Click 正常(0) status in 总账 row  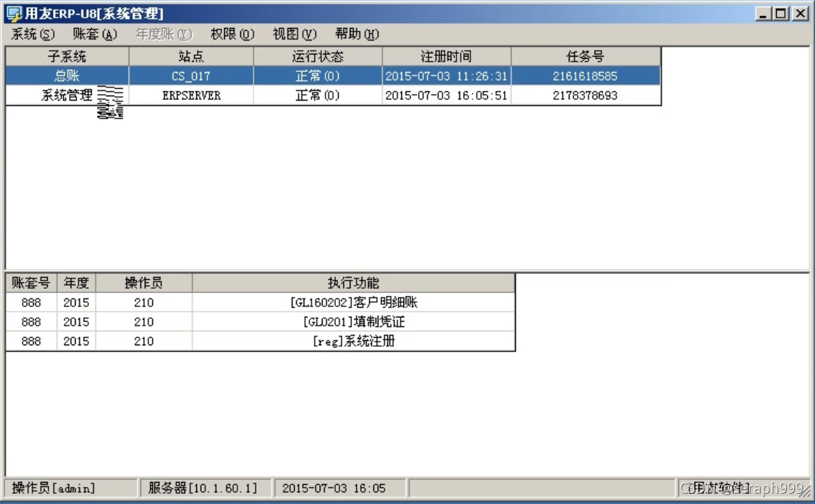(x=317, y=76)
